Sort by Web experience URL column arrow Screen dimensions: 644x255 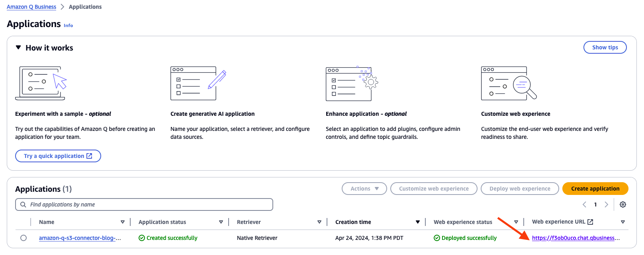click(x=623, y=222)
